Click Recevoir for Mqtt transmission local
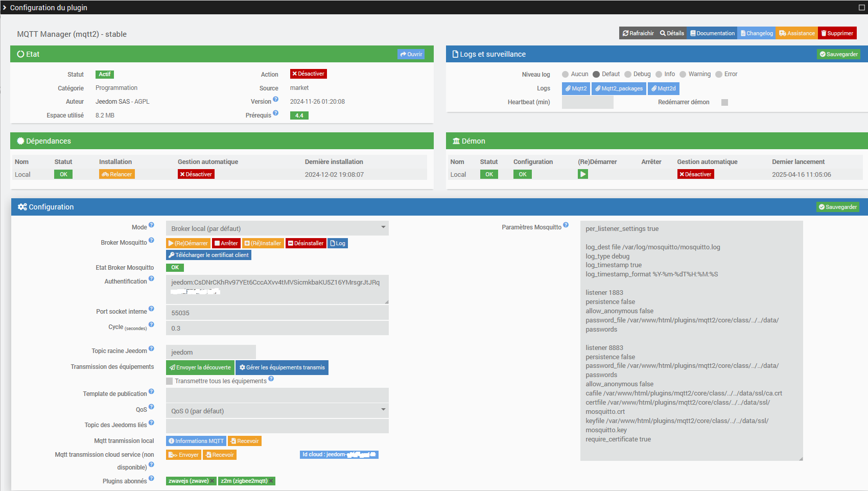868x491 pixels. [x=245, y=441]
